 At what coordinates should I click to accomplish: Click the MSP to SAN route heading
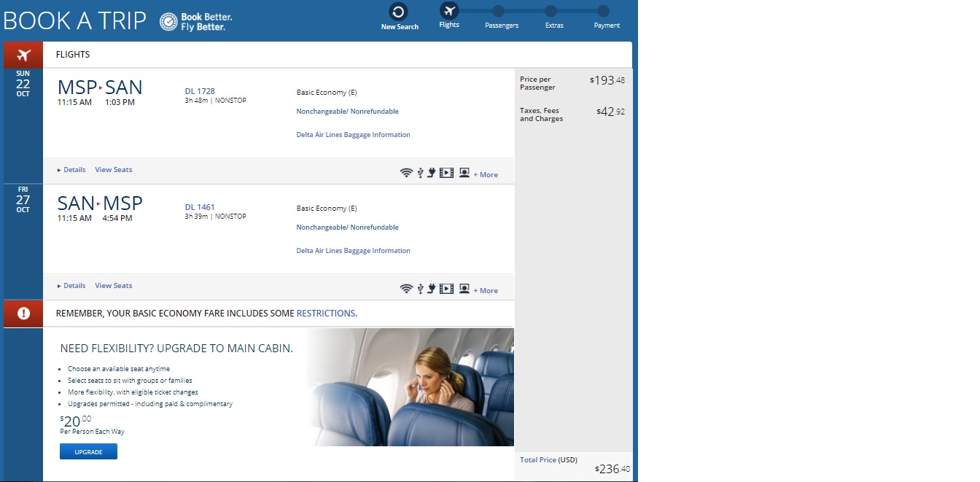pyautogui.click(x=100, y=88)
